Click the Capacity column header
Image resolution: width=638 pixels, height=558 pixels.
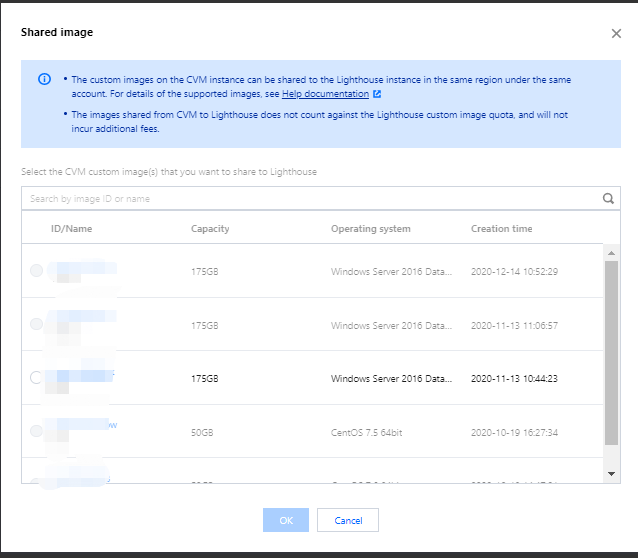point(210,229)
